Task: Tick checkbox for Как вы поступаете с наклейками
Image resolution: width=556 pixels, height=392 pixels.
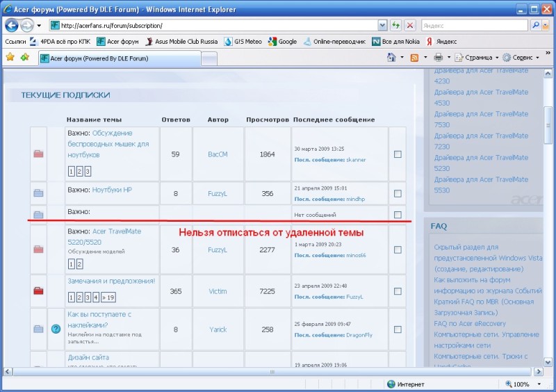Action: [x=398, y=329]
